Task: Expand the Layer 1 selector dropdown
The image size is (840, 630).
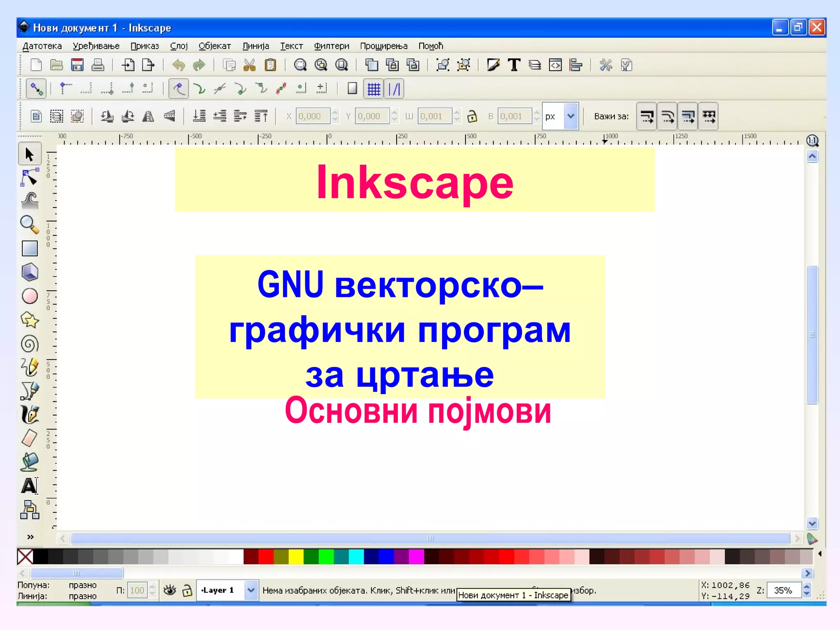Action: pyautogui.click(x=251, y=590)
